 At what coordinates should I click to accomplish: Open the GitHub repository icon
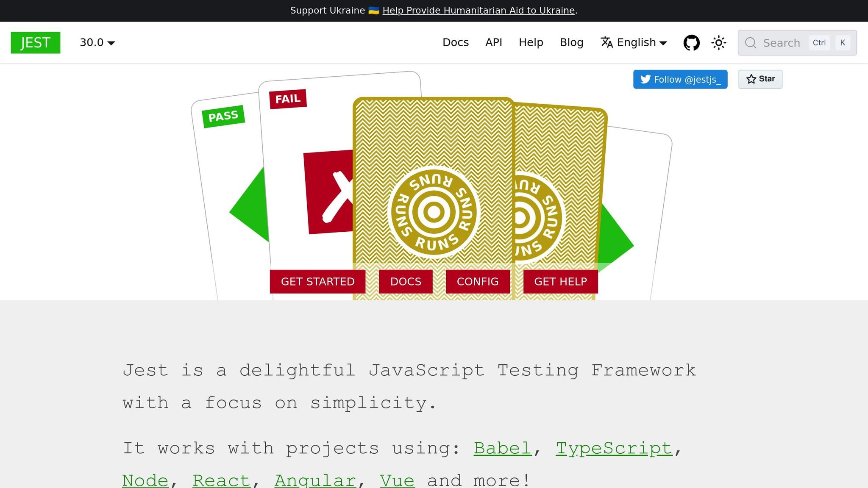pos(691,43)
